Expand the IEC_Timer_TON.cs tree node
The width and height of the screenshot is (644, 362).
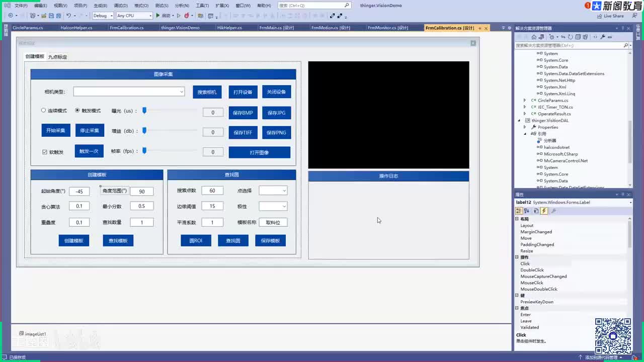click(525, 107)
